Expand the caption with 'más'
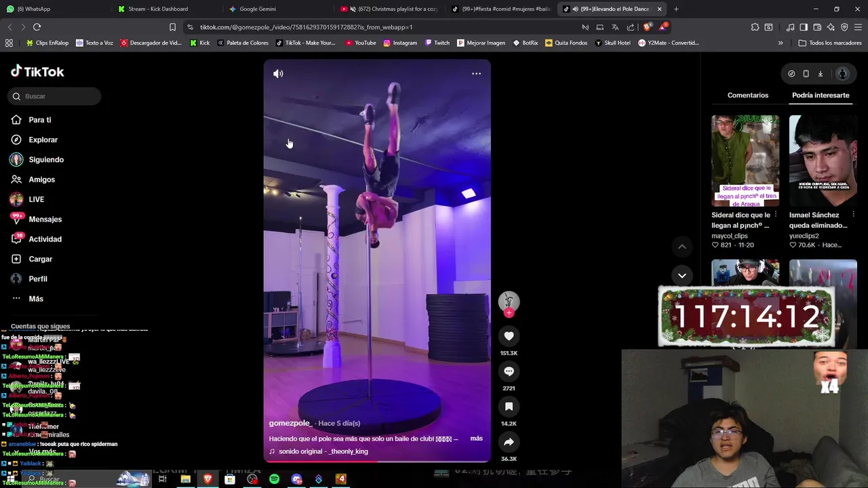Image resolution: width=868 pixels, height=488 pixels. 477,439
